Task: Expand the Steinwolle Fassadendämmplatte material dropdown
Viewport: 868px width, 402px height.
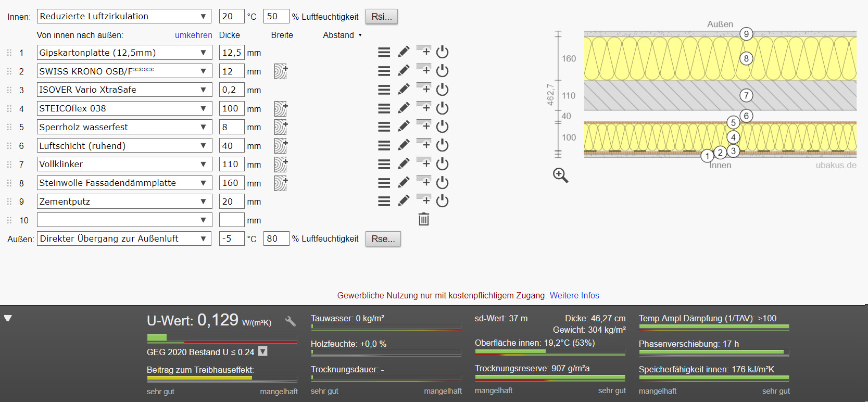Action: pos(124,183)
